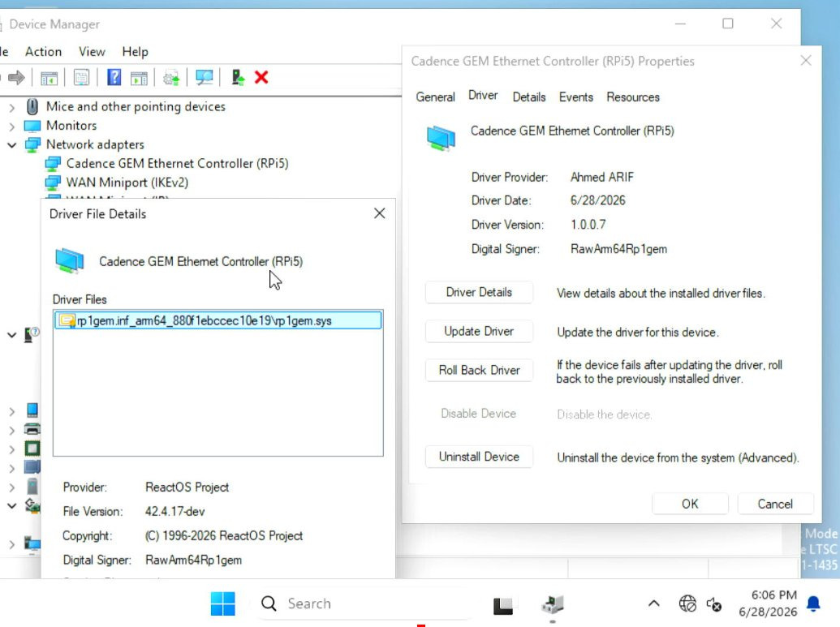Click the Driver File Details network device icon
Screen dimensions: 840x627
click(x=70, y=260)
